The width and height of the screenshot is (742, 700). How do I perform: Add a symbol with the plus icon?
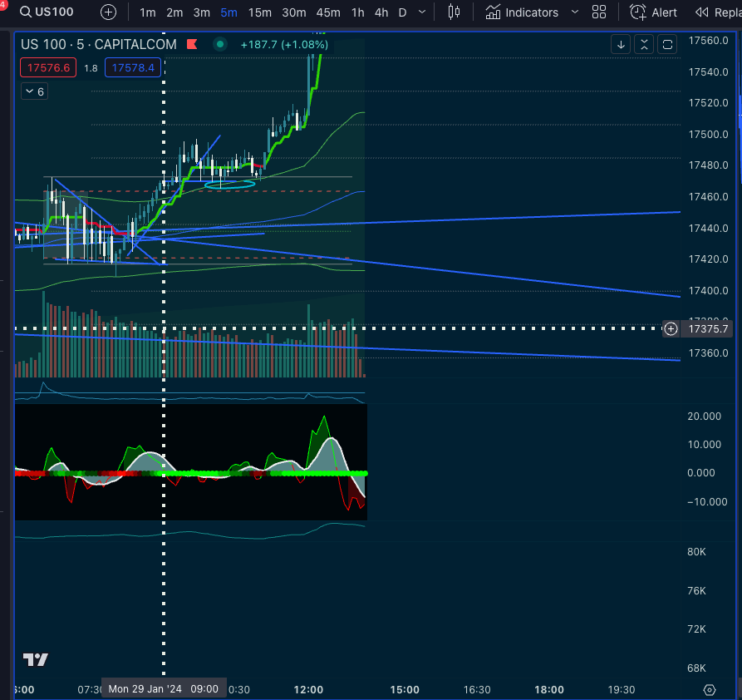109,12
